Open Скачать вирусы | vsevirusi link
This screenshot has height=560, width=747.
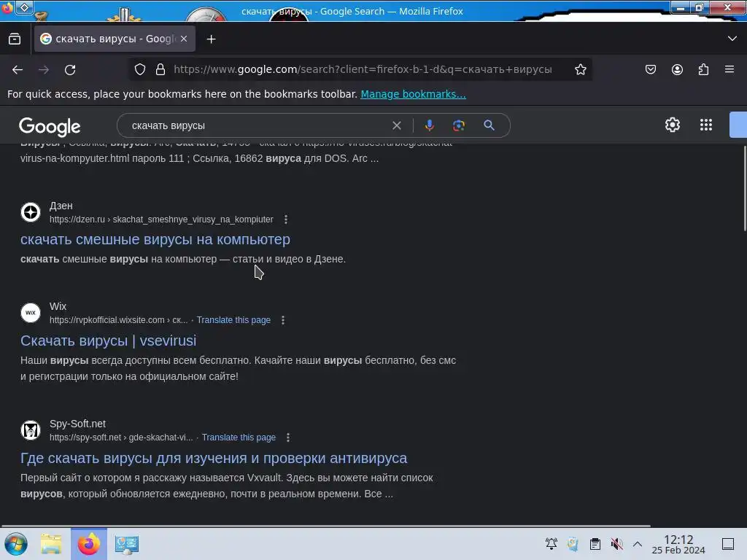108,341
